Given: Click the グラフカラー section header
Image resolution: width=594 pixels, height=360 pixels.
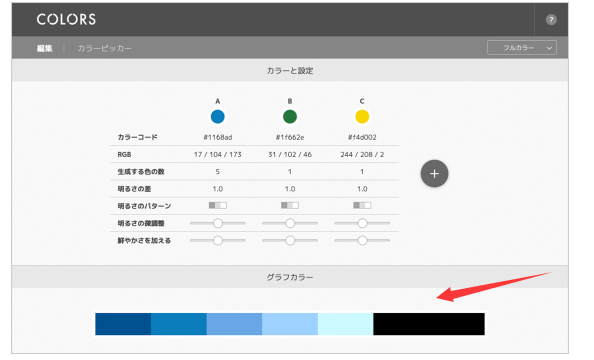Looking at the screenshot, I should pos(290,277).
